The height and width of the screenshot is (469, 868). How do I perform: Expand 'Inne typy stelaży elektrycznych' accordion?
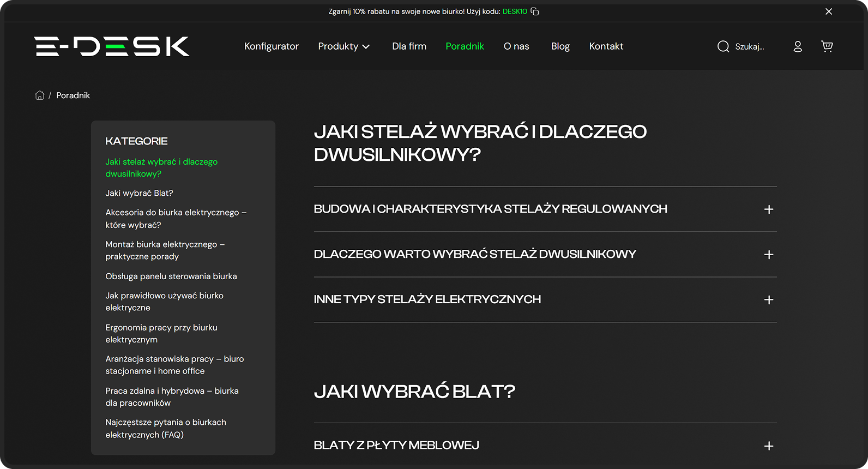click(768, 300)
